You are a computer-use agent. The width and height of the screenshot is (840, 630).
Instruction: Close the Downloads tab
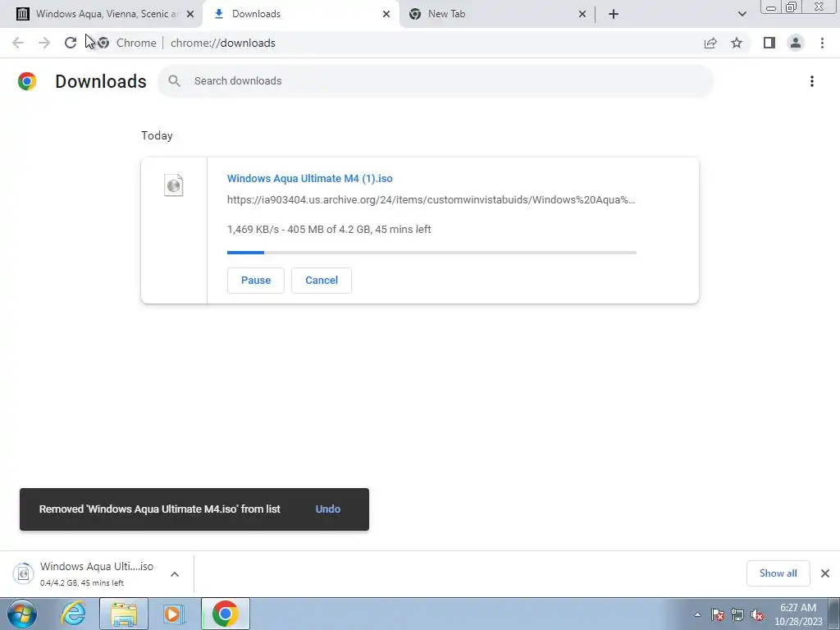(386, 14)
